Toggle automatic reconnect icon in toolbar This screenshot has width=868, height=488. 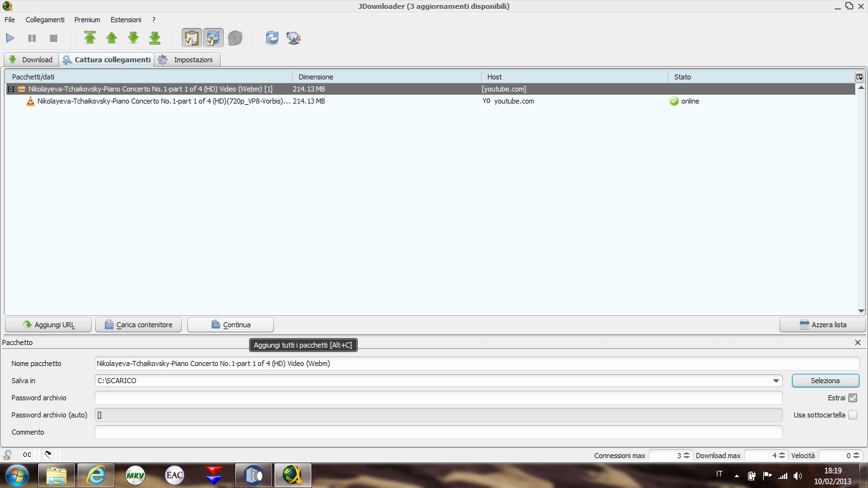click(x=214, y=38)
